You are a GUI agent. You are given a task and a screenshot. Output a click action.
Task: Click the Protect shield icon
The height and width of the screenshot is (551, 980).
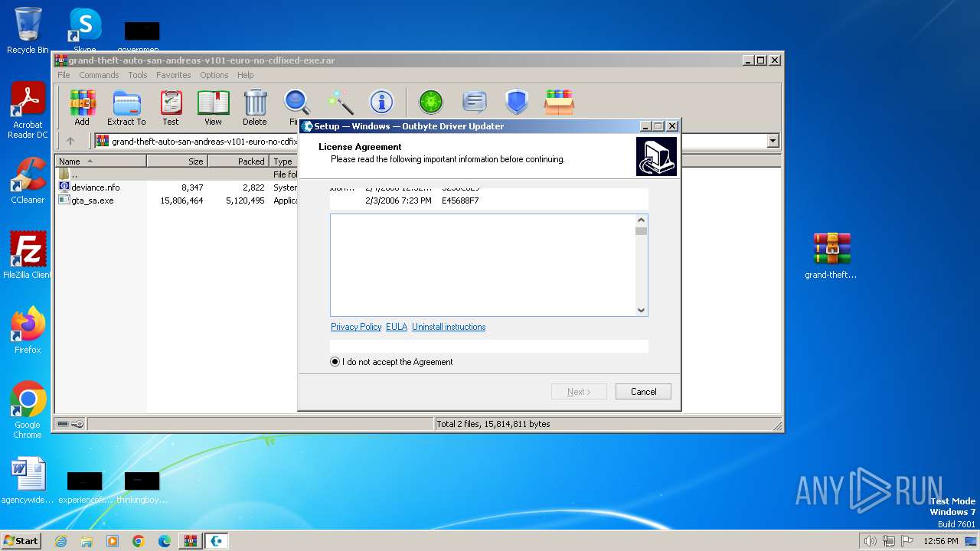point(517,102)
